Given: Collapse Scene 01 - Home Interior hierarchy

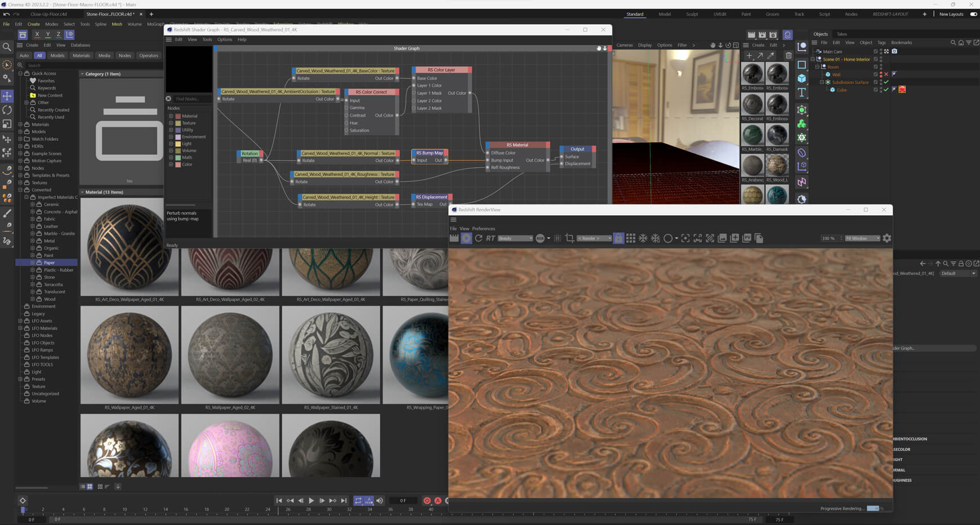Looking at the screenshot, I should click(x=813, y=59).
